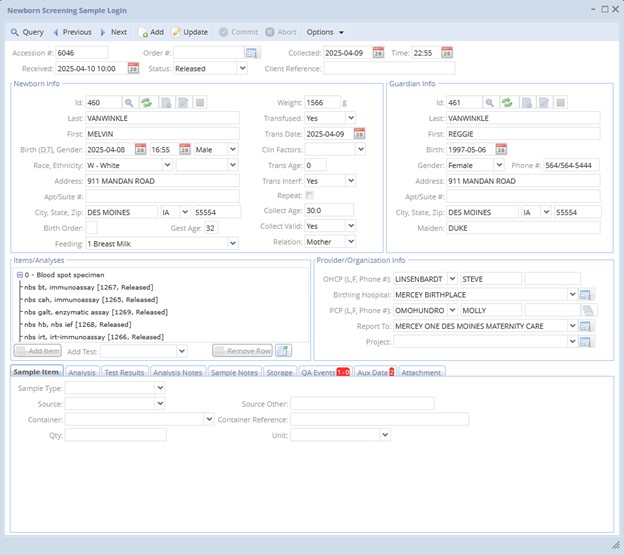Refresh newborn Id green arrows icon
The image size is (624, 555).
(x=146, y=103)
